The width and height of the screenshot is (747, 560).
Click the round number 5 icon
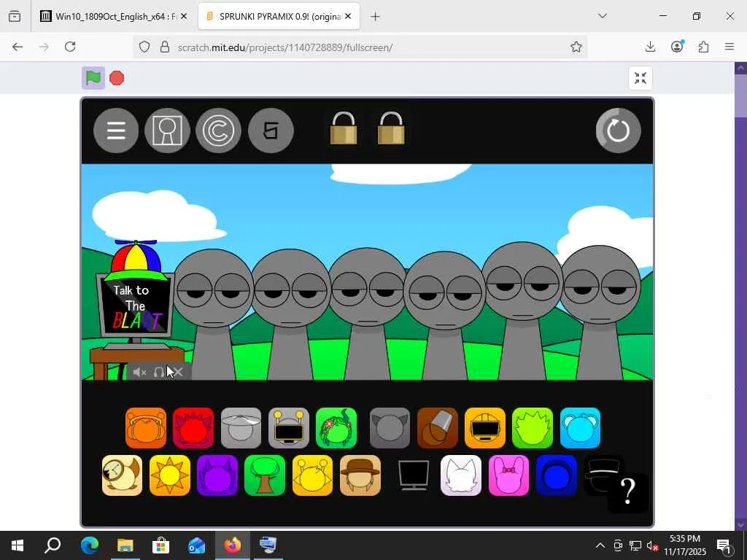[x=271, y=131]
